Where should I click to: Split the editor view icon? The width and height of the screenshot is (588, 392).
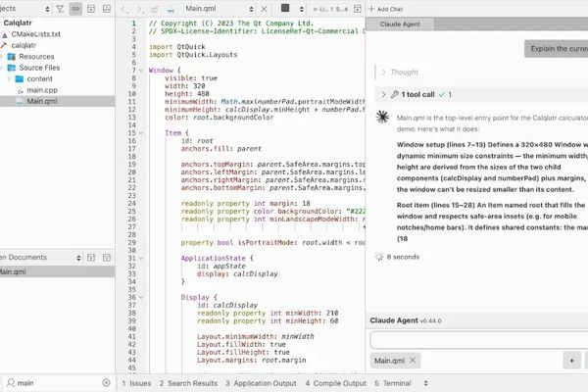tap(358, 9)
